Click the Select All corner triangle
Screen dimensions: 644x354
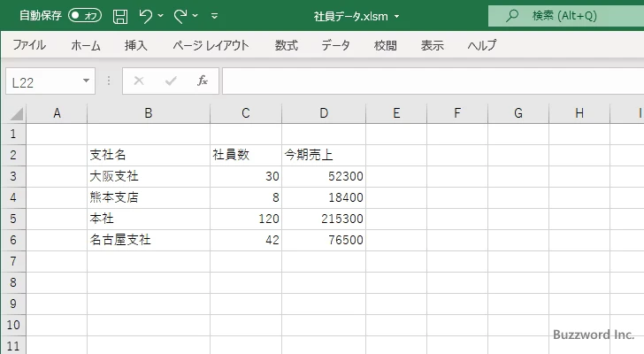[16, 114]
